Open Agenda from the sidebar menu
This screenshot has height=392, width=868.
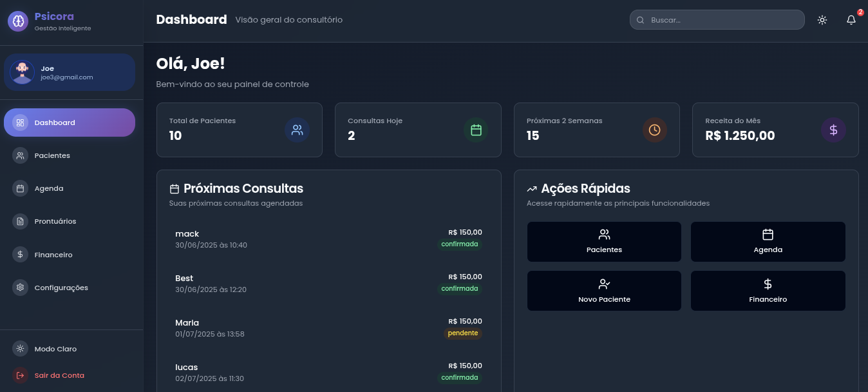point(48,188)
